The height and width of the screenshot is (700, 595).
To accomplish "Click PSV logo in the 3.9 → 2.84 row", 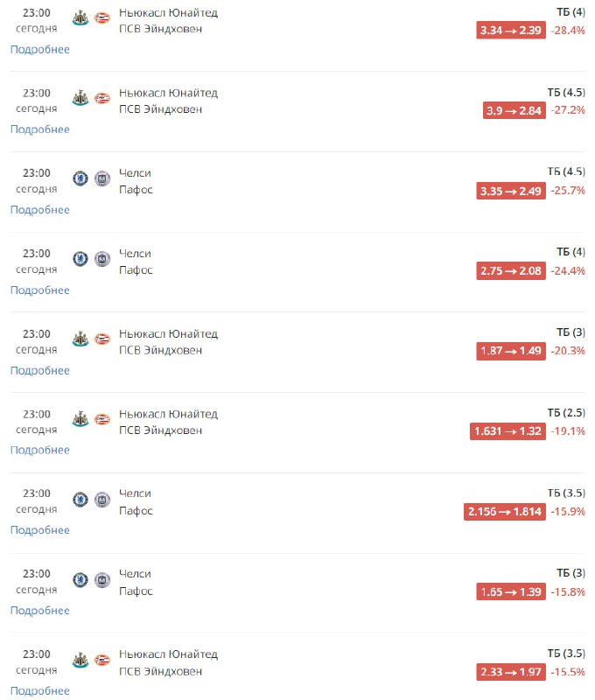I will pyautogui.click(x=102, y=98).
